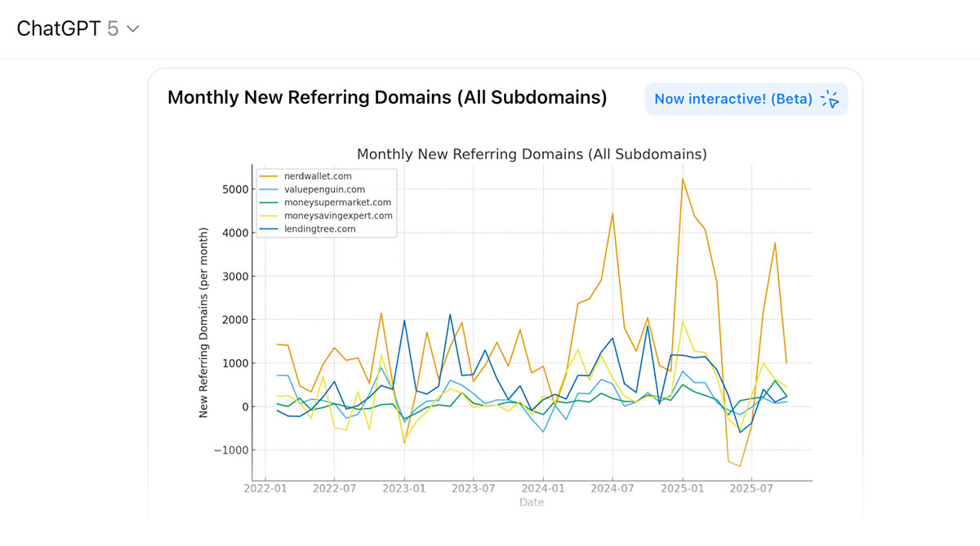Toggle visibility of nerdwallet.com series

click(x=317, y=175)
